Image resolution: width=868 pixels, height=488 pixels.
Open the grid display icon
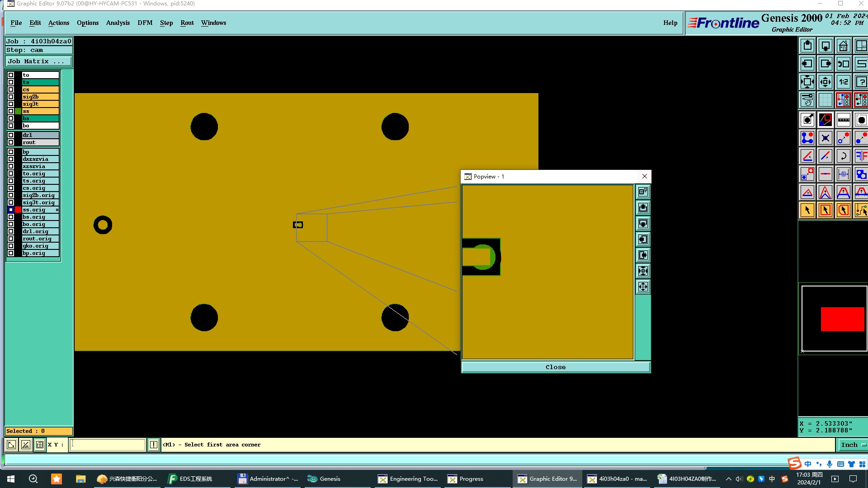tap(825, 100)
